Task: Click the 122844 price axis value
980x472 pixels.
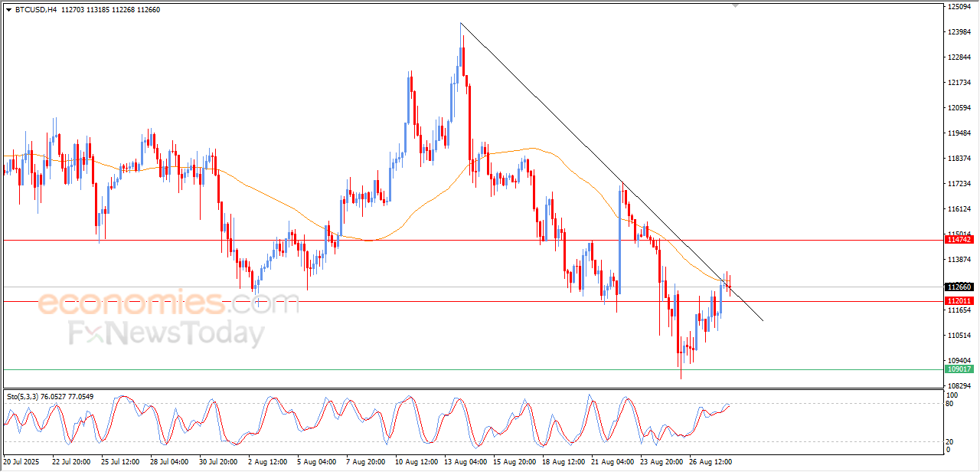Action: click(x=959, y=57)
